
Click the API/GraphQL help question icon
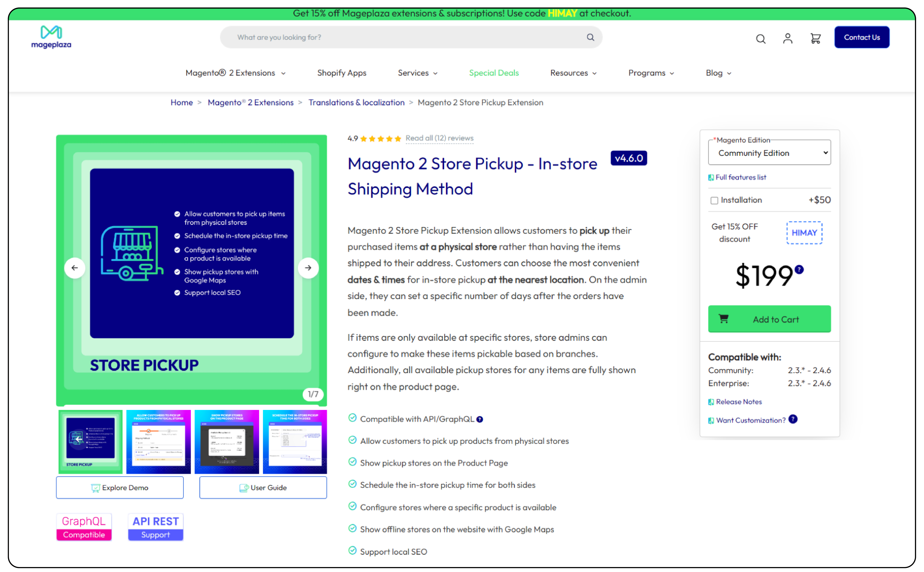[x=479, y=419]
